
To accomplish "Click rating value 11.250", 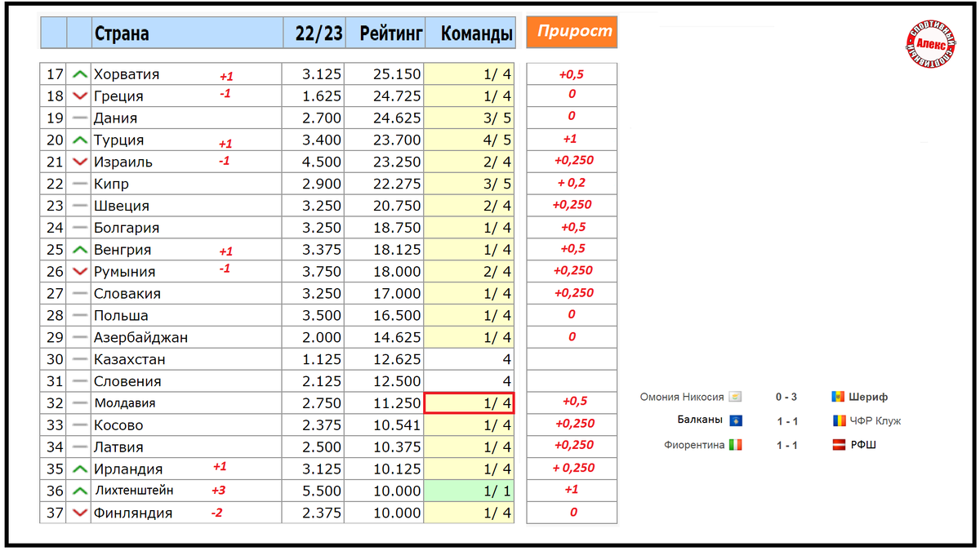I will [397, 403].
